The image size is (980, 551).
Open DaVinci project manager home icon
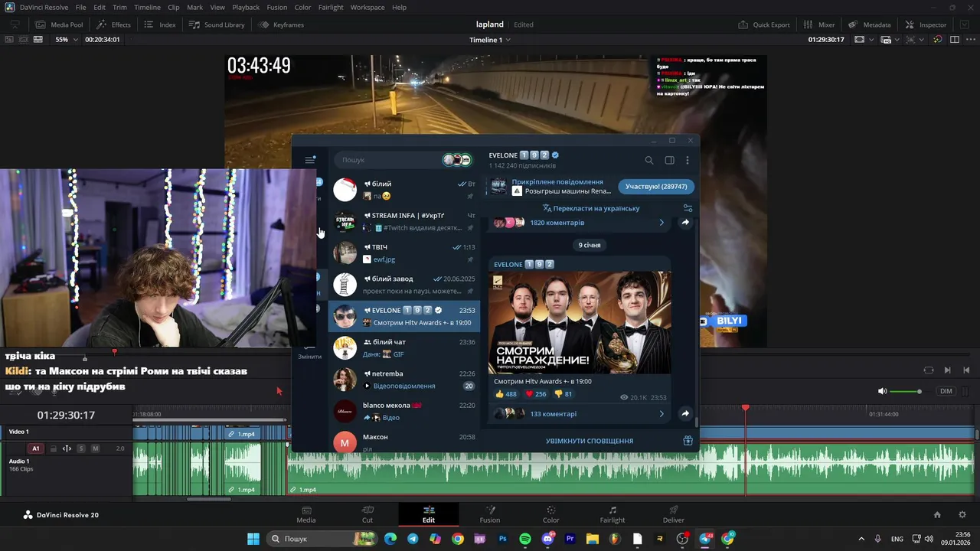coord(937,515)
